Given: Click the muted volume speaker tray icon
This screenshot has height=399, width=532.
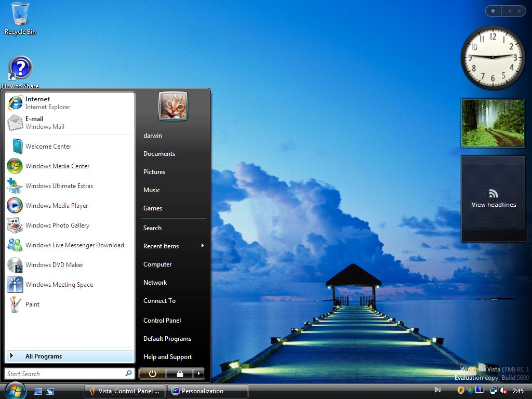Looking at the screenshot, I should pyautogui.click(x=503, y=391).
